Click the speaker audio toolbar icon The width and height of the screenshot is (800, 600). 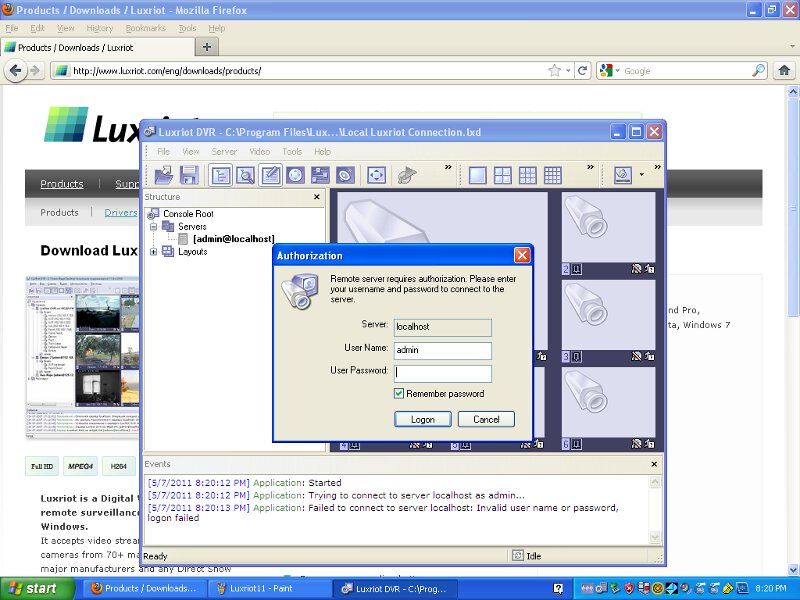point(345,175)
